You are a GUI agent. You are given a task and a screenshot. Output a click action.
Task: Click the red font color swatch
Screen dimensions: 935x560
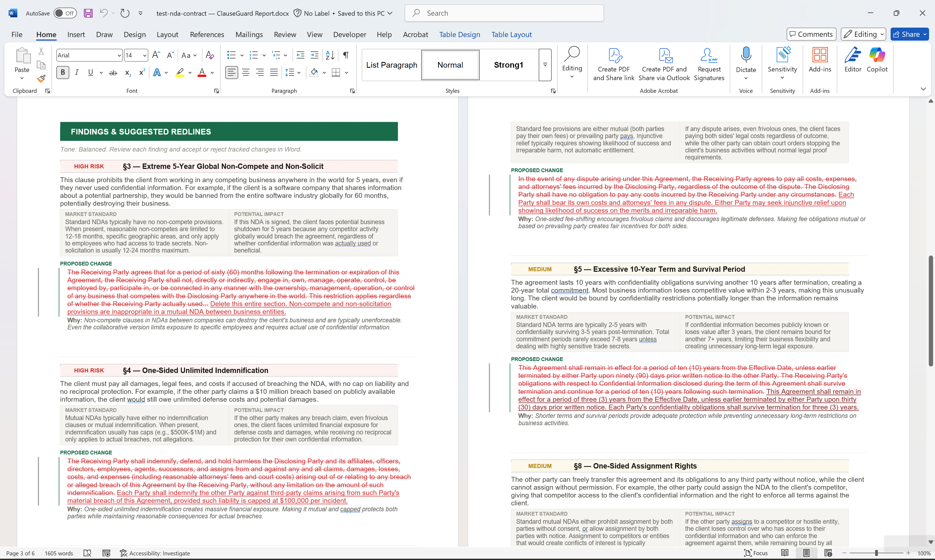202,73
